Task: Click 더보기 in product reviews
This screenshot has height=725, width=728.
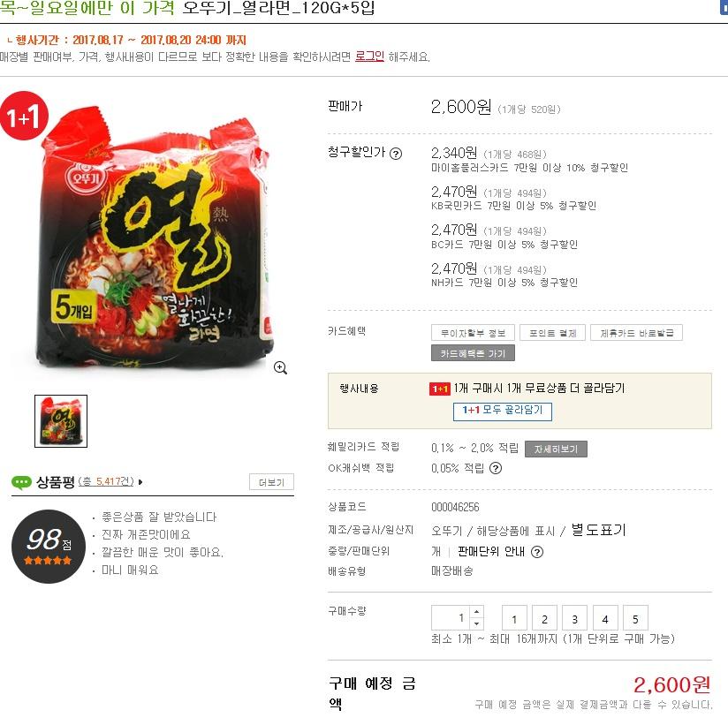Action: pyautogui.click(x=271, y=482)
